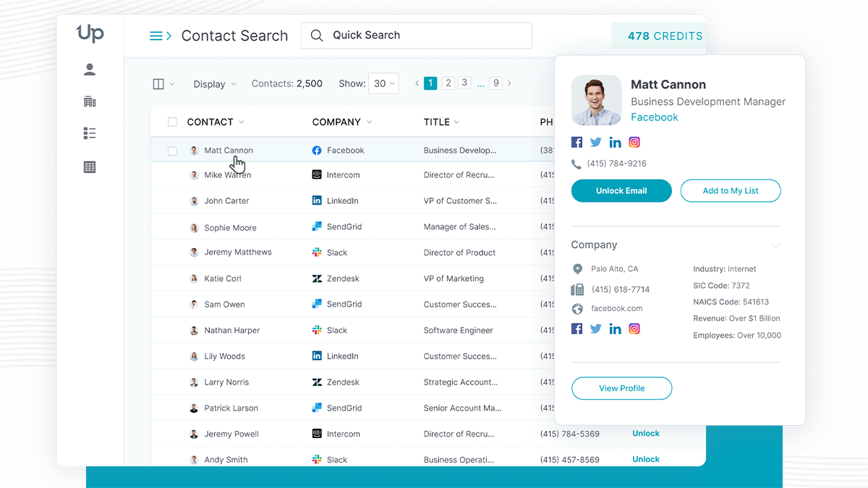Click the title "Software Engineer"
This screenshot has height=488, width=868.
pyautogui.click(x=459, y=330)
